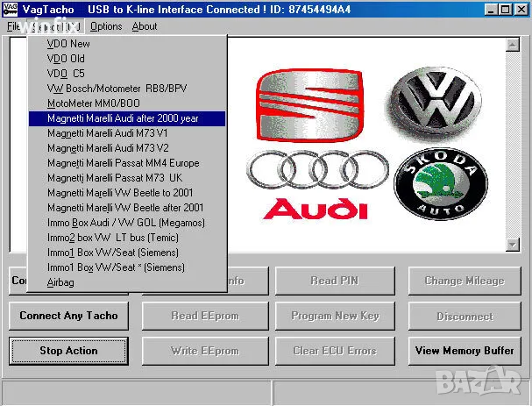Image resolution: width=532 pixels, height=406 pixels.
Task: Open the File menu
Action: tap(14, 26)
